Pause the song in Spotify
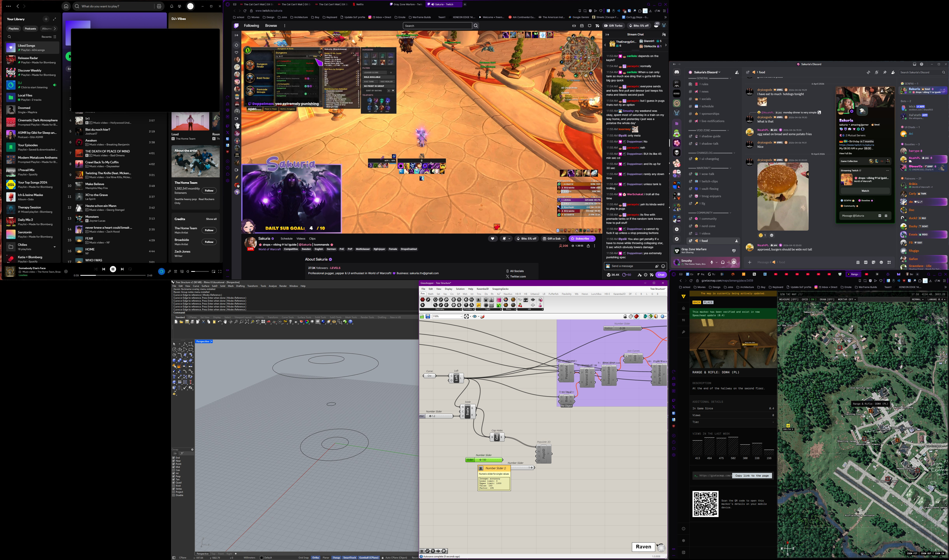 pyautogui.click(x=113, y=269)
